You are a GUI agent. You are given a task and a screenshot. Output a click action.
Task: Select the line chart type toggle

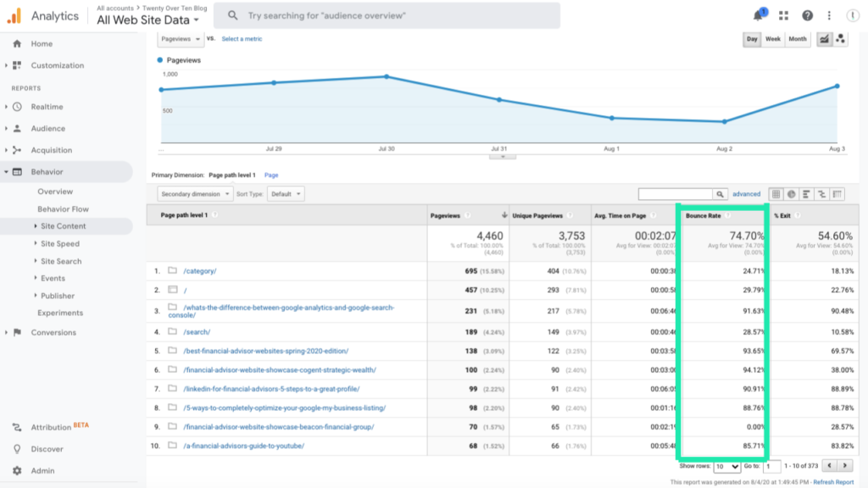823,39
